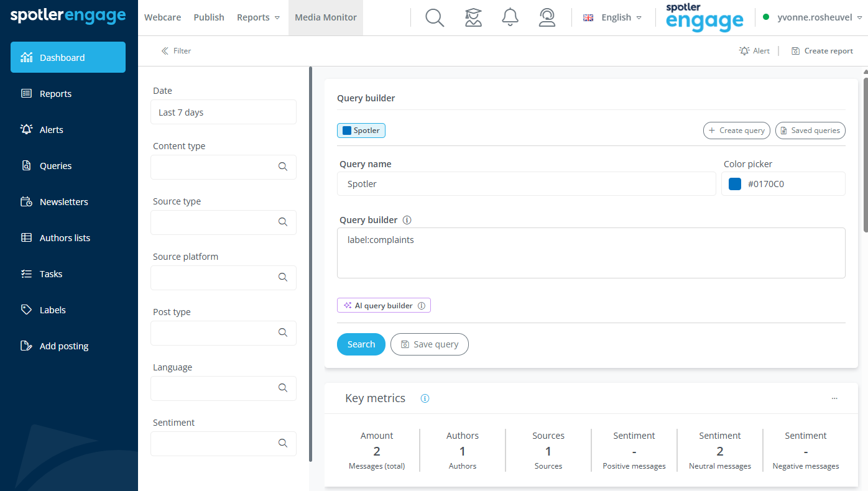Click the AI query builder button
The width and height of the screenshot is (868, 491).
pyautogui.click(x=384, y=306)
